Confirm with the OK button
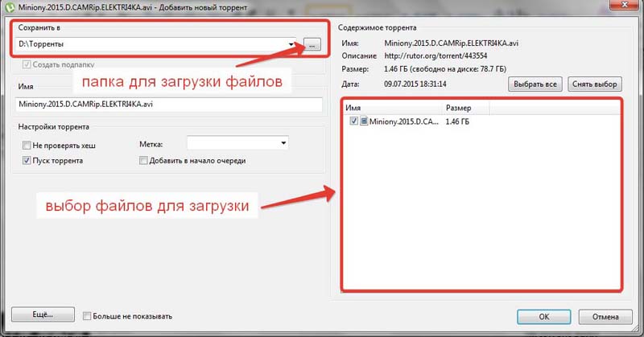644x337 pixels. coord(544,316)
